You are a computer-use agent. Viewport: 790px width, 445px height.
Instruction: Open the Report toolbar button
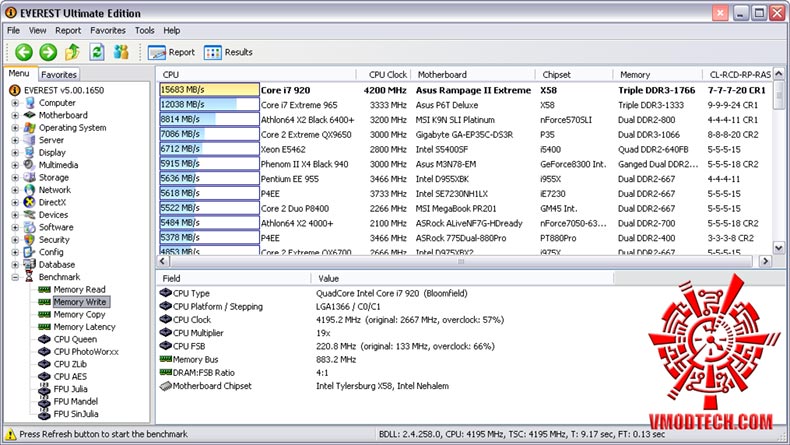171,52
